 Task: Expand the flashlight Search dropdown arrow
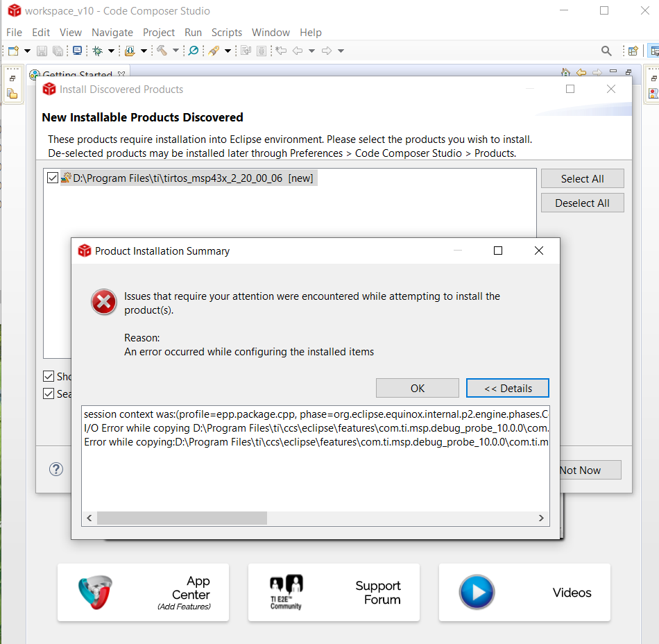[228, 51]
